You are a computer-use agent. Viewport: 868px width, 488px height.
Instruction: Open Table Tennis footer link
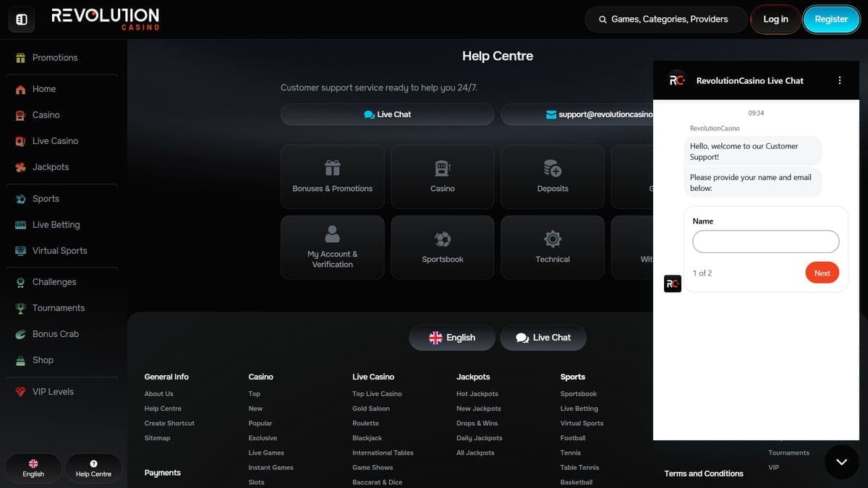pyautogui.click(x=580, y=468)
